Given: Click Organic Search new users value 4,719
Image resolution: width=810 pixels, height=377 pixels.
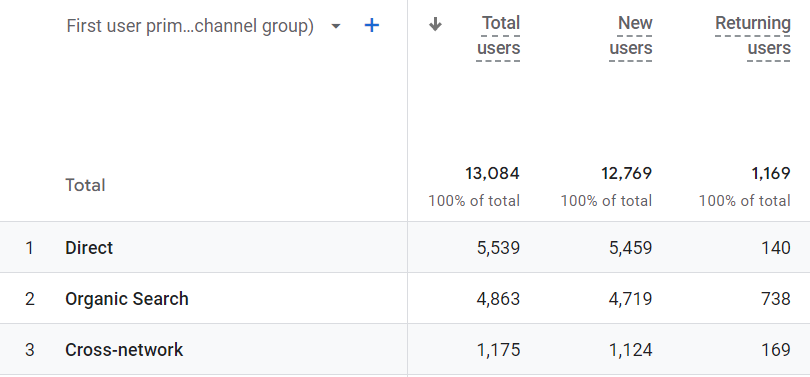Looking at the screenshot, I should pyautogui.click(x=631, y=299).
